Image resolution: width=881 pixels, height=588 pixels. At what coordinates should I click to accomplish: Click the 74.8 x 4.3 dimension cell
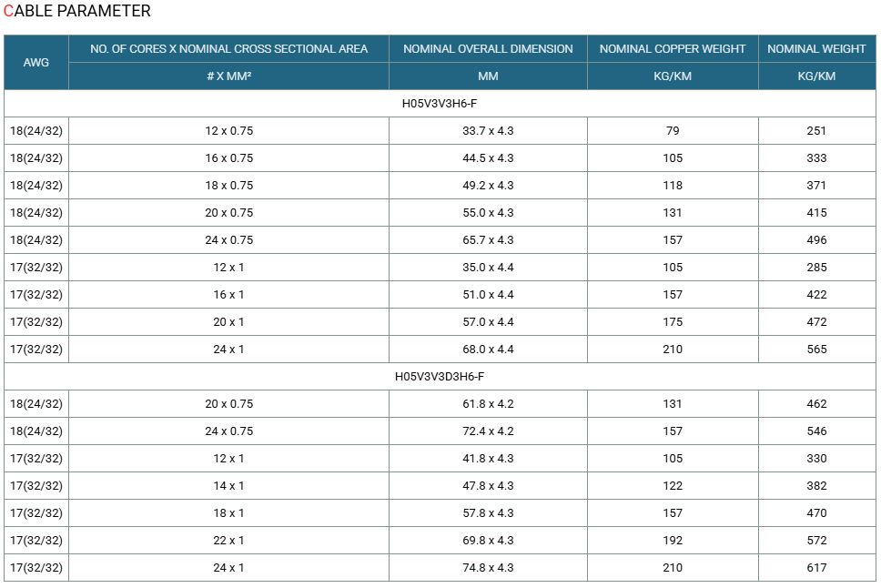tap(488, 568)
